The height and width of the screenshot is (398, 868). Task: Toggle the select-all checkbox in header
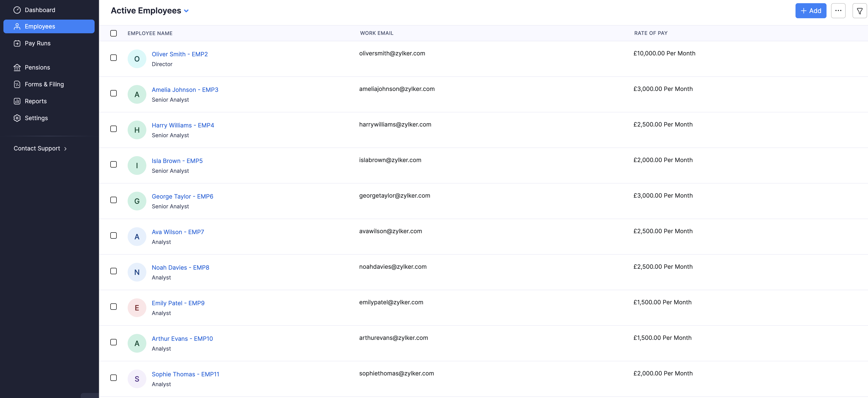click(114, 33)
